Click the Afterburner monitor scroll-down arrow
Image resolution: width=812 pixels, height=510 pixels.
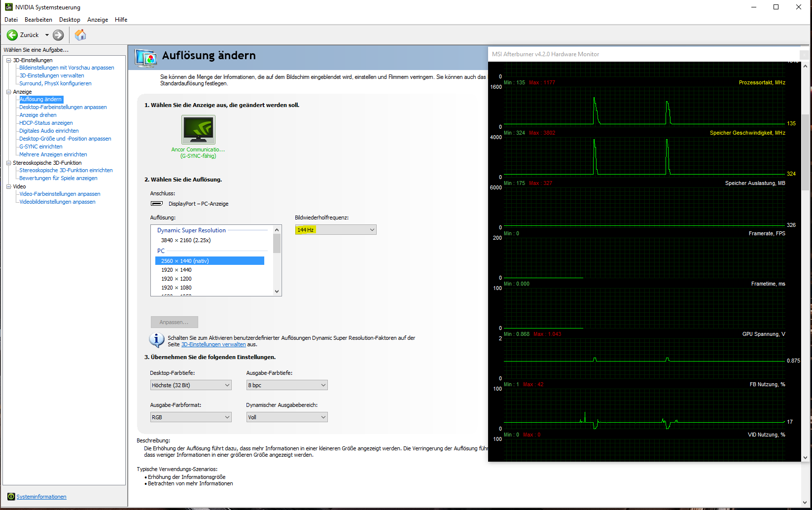806,457
